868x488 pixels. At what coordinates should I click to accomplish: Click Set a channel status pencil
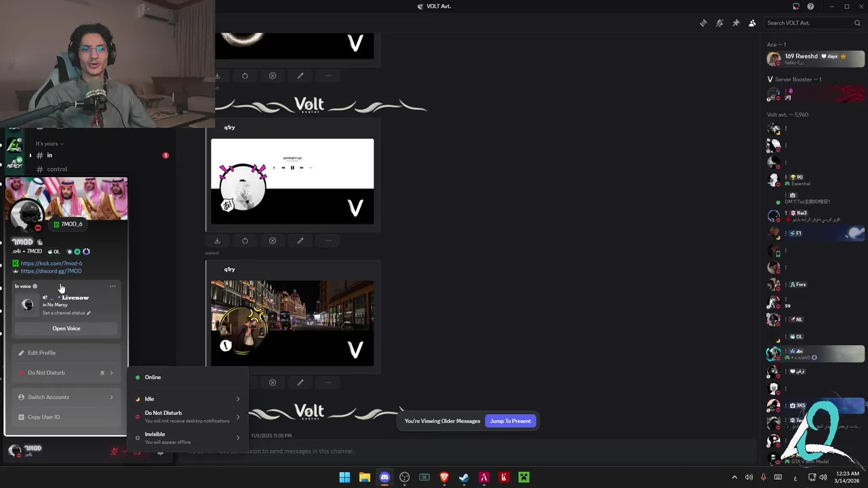point(89,313)
